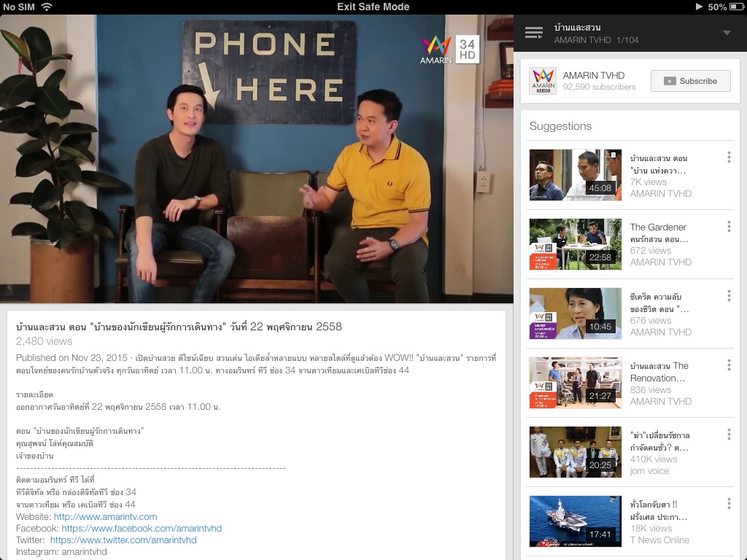Image resolution: width=747 pixels, height=560 pixels.
Task: Play the 45:08 suggested video thumbnail
Action: [575, 175]
